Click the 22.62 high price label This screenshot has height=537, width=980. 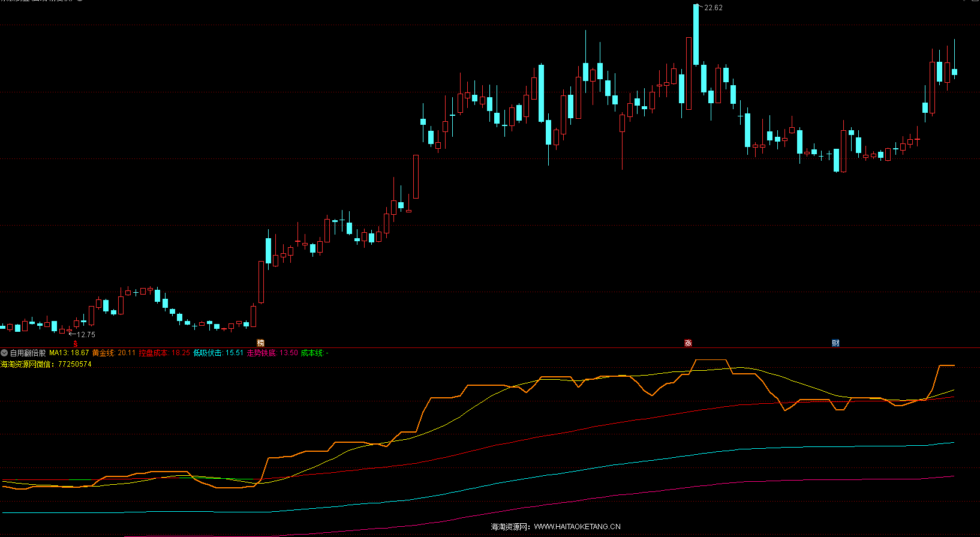tap(713, 8)
